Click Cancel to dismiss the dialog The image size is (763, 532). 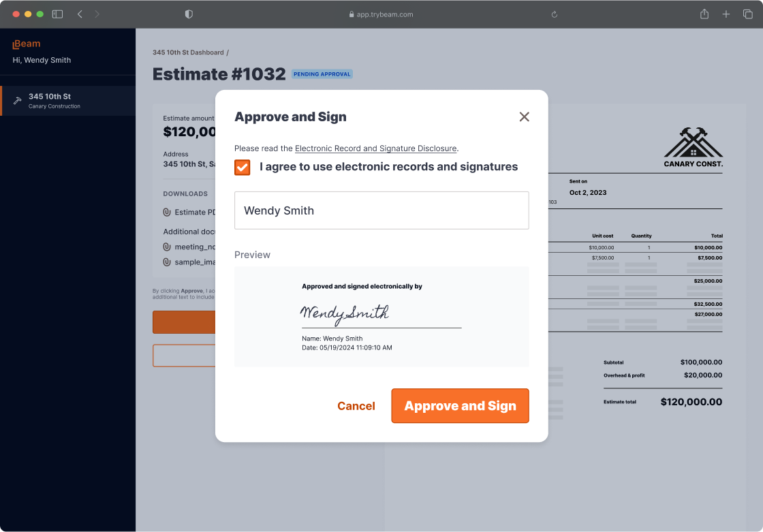pos(356,405)
